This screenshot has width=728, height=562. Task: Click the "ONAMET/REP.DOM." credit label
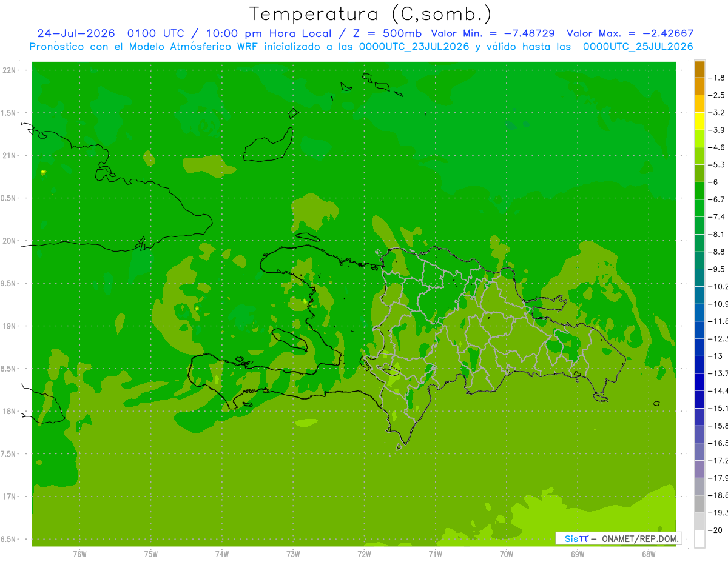coord(641,538)
